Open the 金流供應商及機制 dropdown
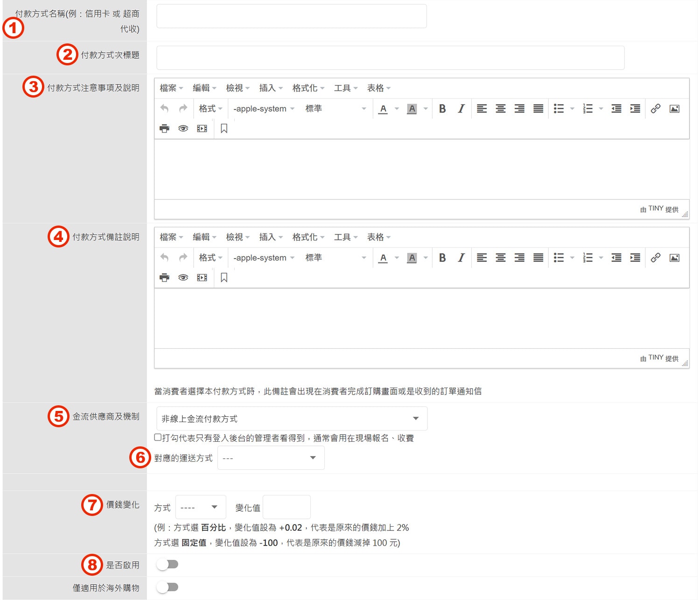 coord(292,418)
